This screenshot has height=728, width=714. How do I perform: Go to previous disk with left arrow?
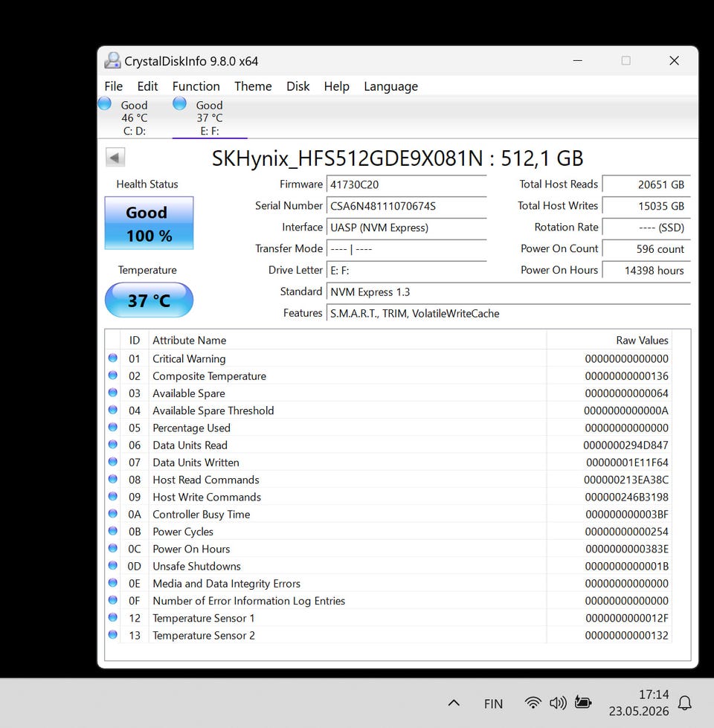[x=115, y=158]
